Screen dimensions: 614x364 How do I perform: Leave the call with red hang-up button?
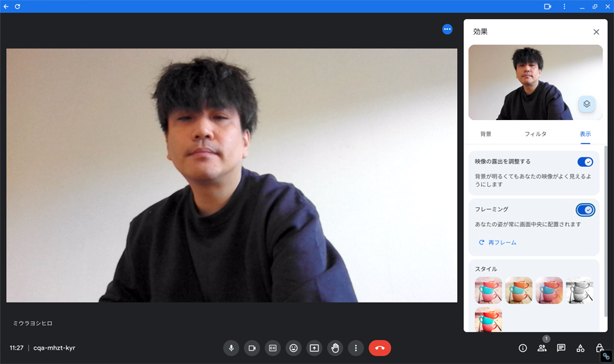tap(379, 348)
